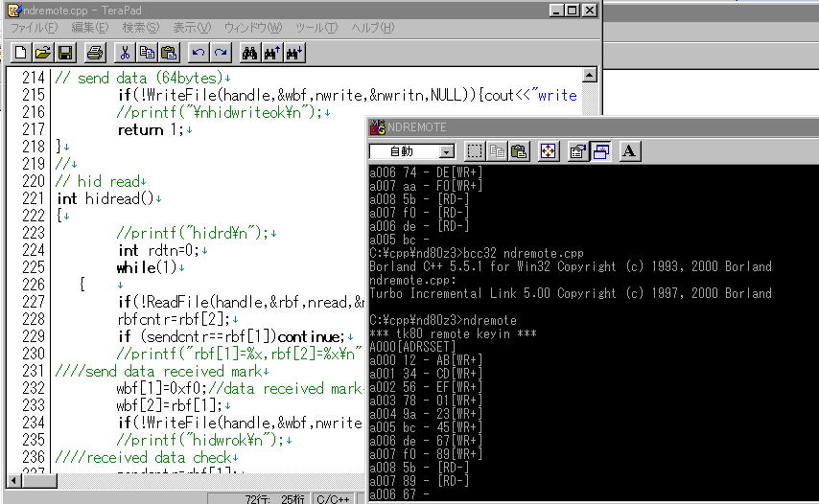Click the C/C++ mode in status bar
Screen dimensions: 819x504
pyautogui.click(x=333, y=499)
